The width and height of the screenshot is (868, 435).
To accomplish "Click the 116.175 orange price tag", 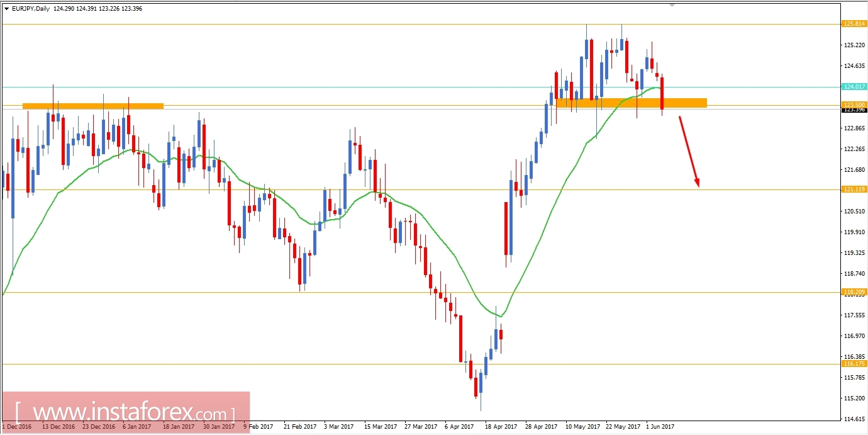I will tap(855, 364).
